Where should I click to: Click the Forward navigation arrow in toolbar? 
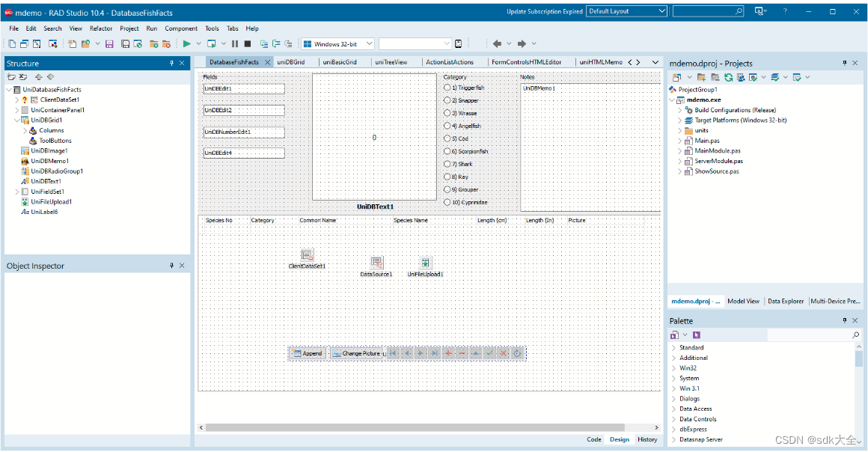(522, 43)
